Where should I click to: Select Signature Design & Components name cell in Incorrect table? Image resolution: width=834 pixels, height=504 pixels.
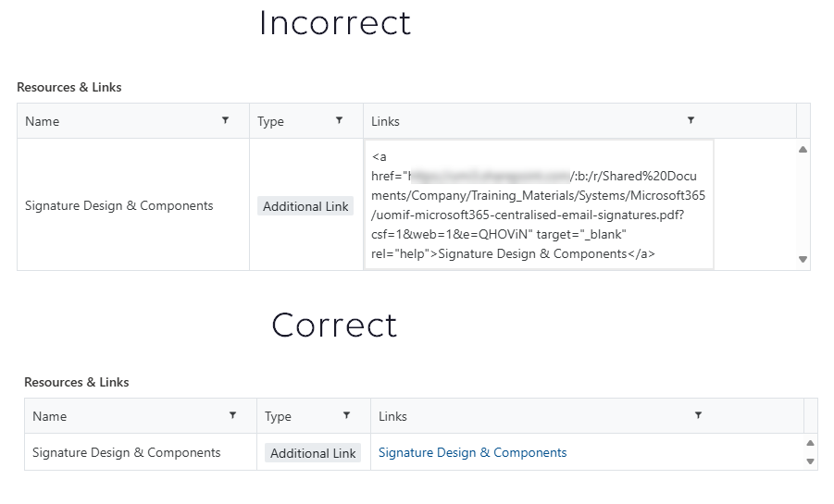pos(119,205)
